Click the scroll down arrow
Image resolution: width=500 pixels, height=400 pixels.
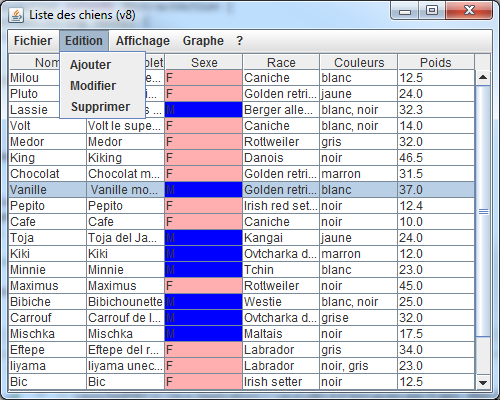(x=483, y=382)
